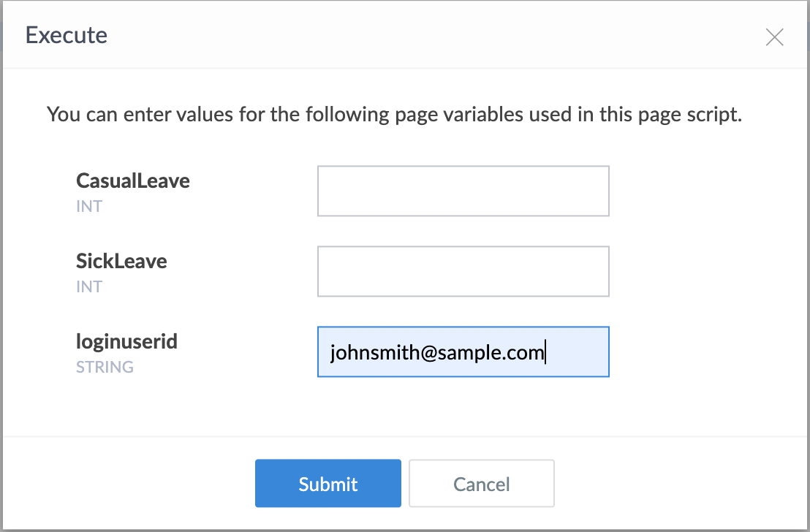Focus the CasualLeave input field
Image resolution: width=810 pixels, height=532 pixels.
pos(463,191)
